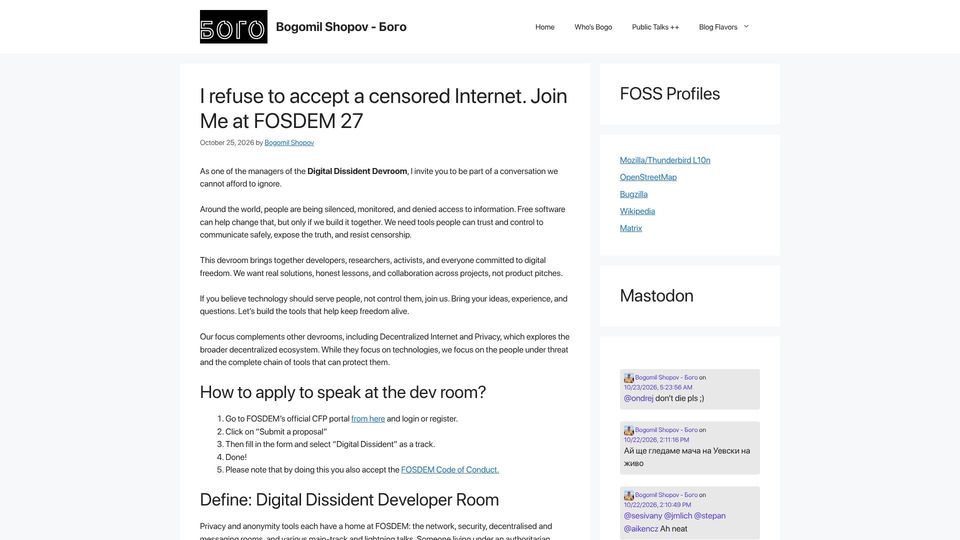Open the Wikipedia profile link
Image resolution: width=960 pixels, height=540 pixels.
637,211
